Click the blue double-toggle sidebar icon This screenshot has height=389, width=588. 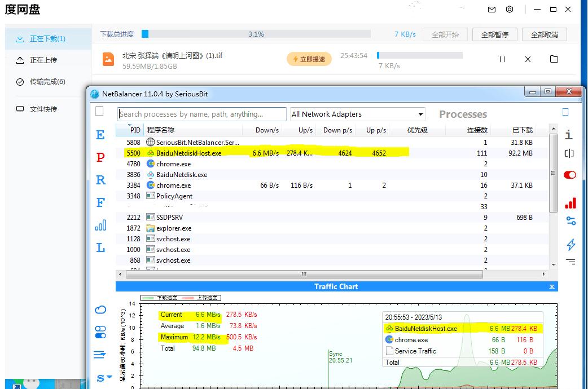(x=100, y=332)
